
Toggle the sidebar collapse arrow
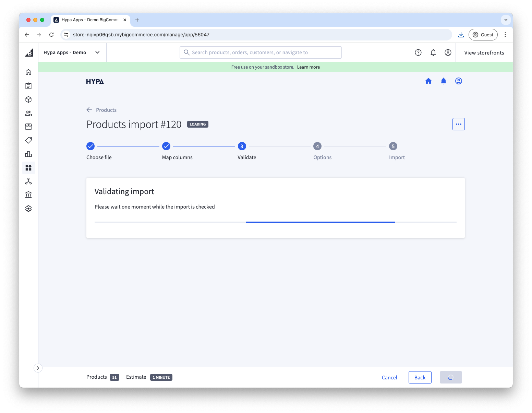(x=38, y=368)
